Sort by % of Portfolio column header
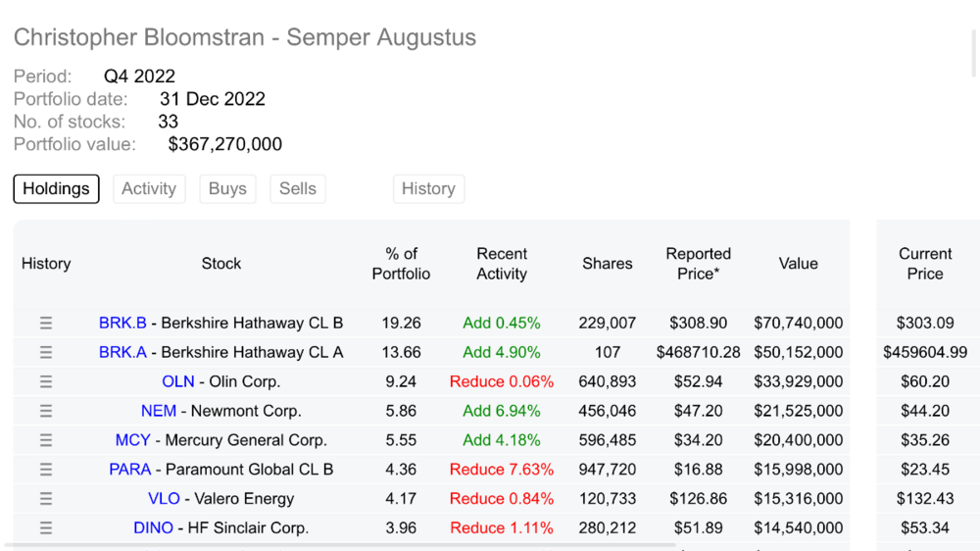The height and width of the screenshot is (551, 980). click(x=401, y=264)
